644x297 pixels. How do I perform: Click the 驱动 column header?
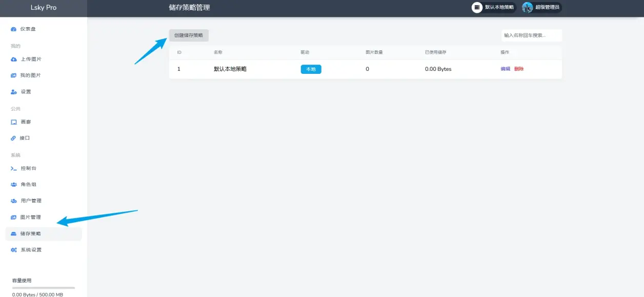[305, 52]
